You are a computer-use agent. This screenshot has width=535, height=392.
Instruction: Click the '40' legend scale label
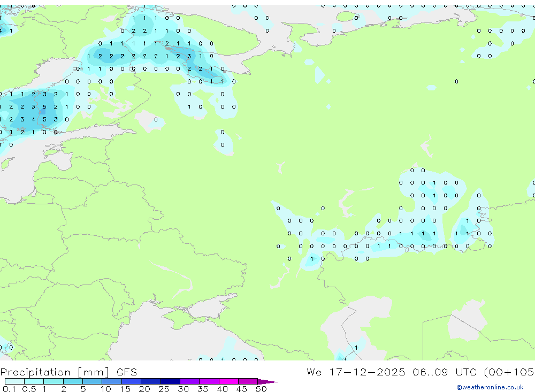click(223, 389)
